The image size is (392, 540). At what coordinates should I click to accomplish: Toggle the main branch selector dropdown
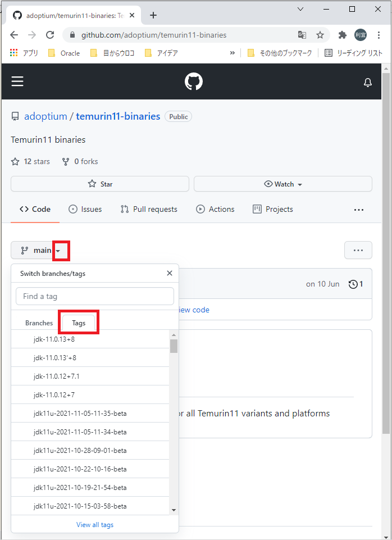click(40, 251)
